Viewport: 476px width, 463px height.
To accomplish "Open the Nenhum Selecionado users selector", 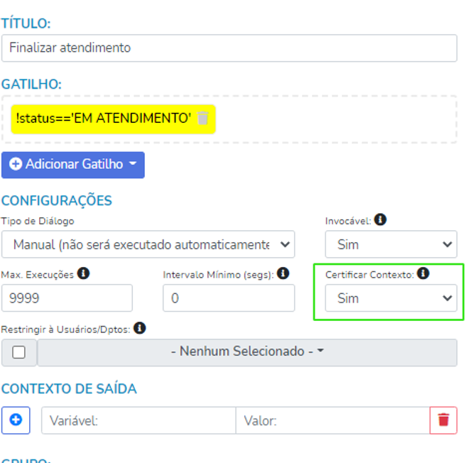I will click(247, 352).
